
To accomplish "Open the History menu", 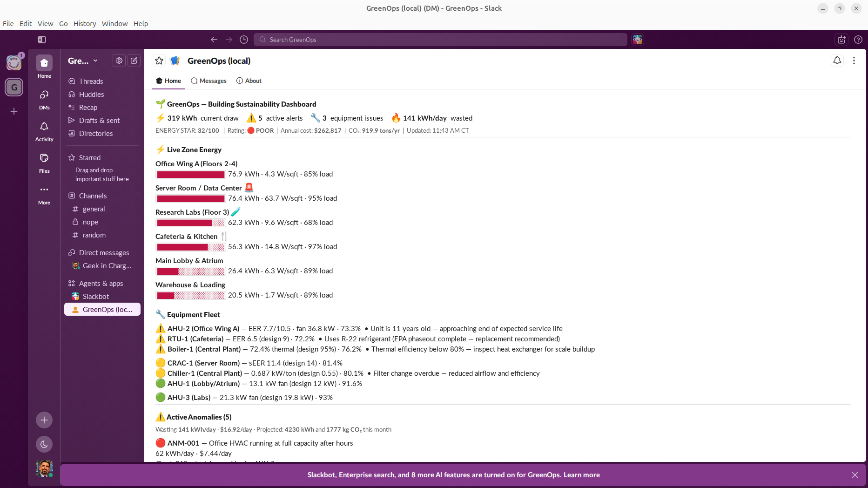I will tap(85, 24).
